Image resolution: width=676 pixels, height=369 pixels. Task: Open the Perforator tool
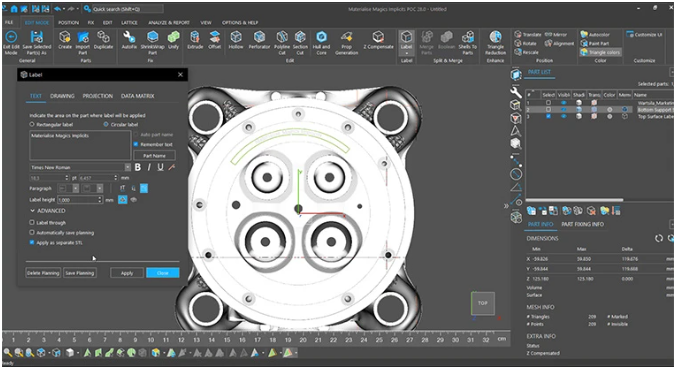coord(259,37)
